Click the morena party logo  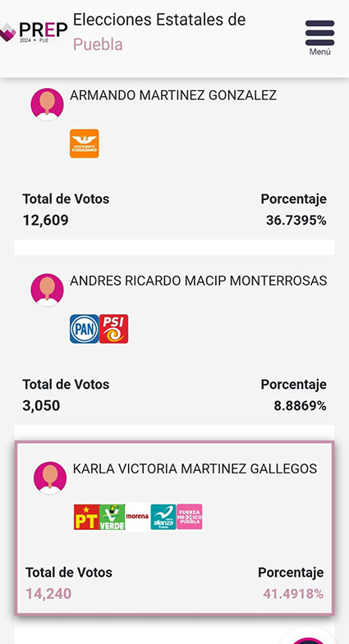[138, 517]
